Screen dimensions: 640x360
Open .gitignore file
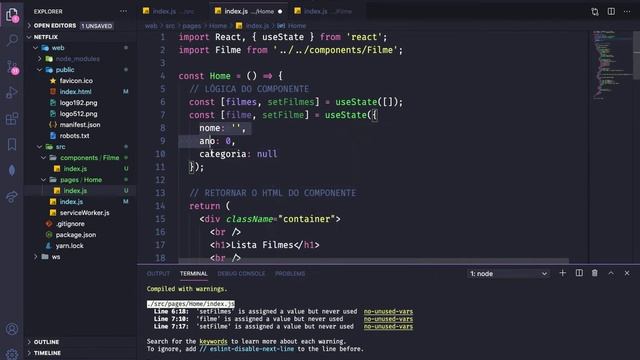[70, 224]
